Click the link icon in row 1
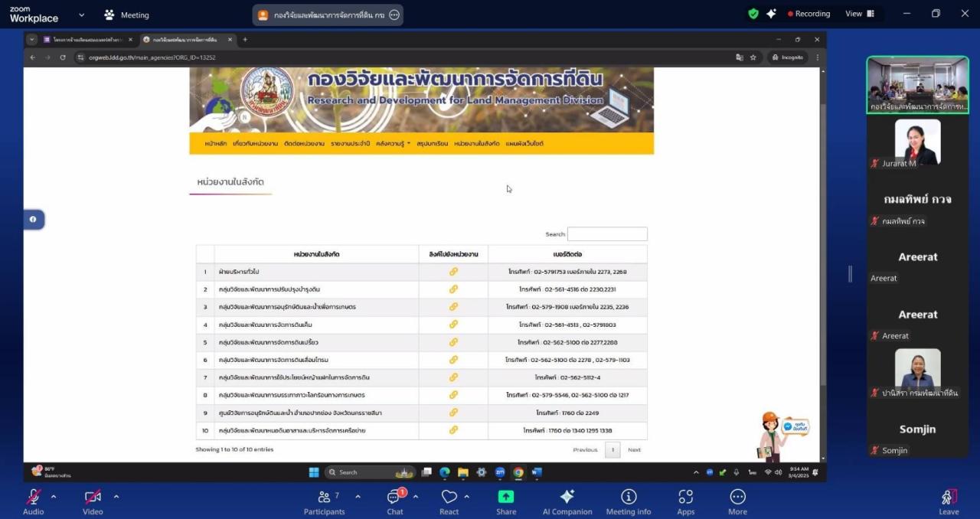 tap(453, 272)
